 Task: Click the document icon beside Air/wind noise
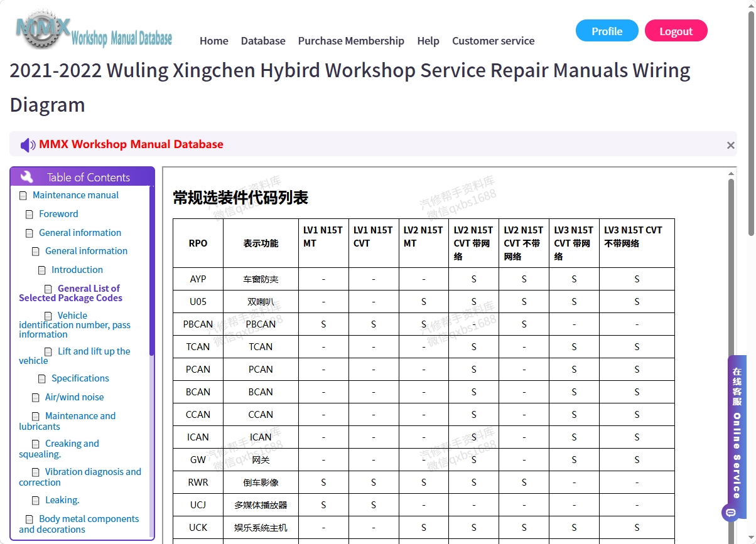click(x=36, y=398)
